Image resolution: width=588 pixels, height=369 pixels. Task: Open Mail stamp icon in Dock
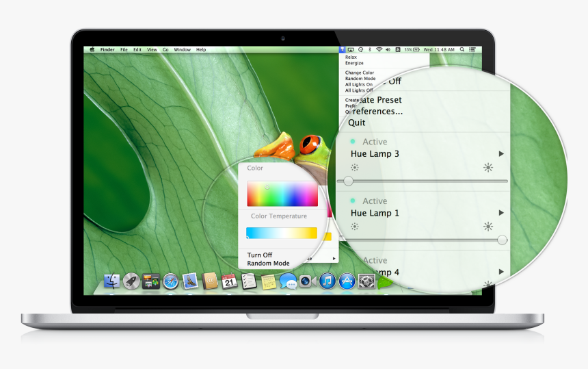click(190, 281)
